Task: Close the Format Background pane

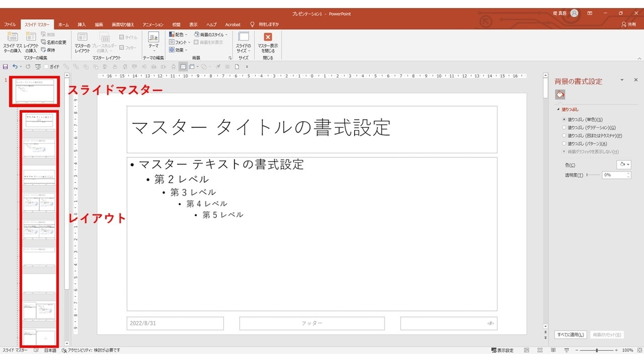Action: (x=636, y=80)
